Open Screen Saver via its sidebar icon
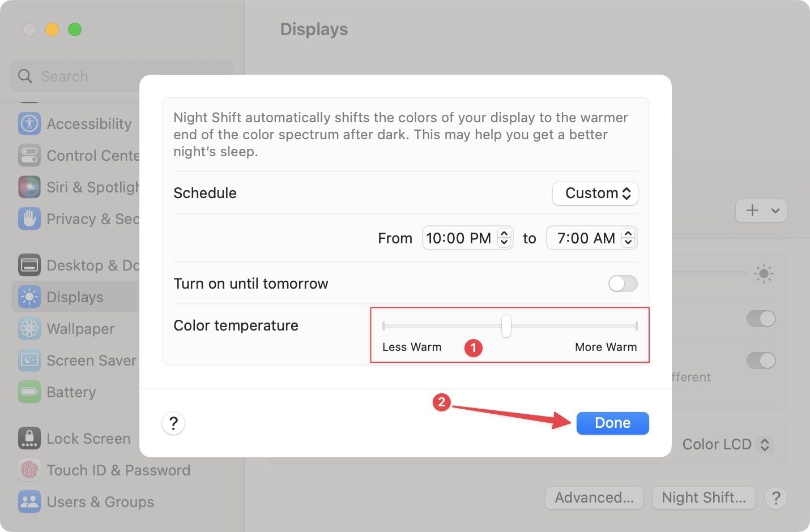 [x=29, y=360]
